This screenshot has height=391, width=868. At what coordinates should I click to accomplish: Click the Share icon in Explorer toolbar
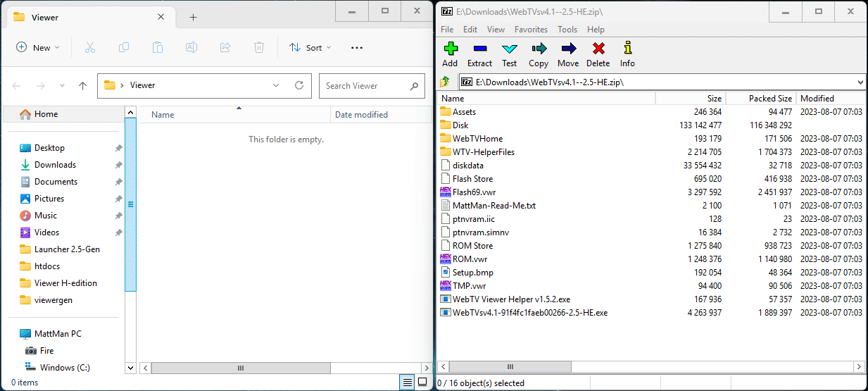[x=225, y=47]
